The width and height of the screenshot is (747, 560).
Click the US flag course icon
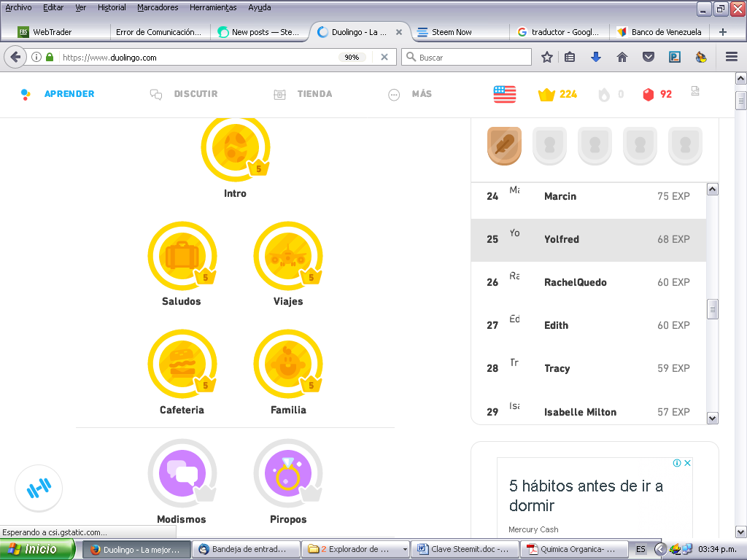[x=505, y=94]
